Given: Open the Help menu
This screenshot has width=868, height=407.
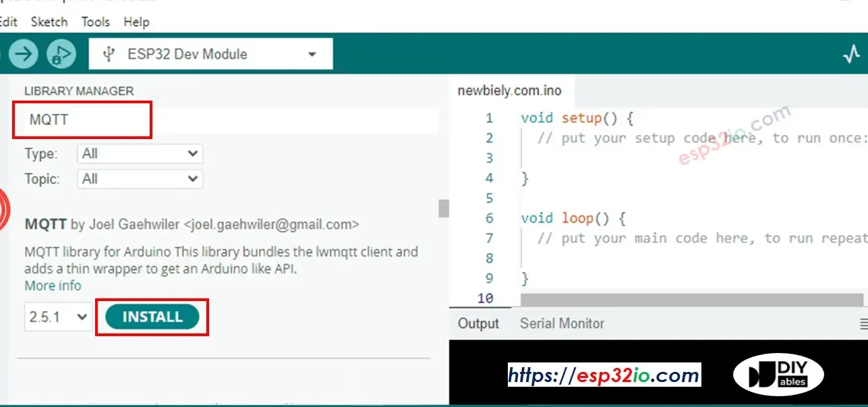Looking at the screenshot, I should (x=136, y=22).
